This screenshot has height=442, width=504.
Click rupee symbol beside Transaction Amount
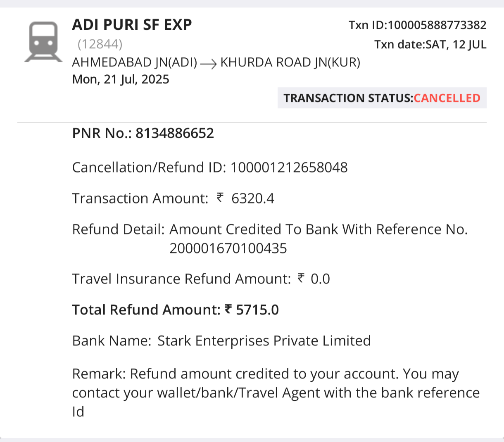pyautogui.click(x=220, y=198)
